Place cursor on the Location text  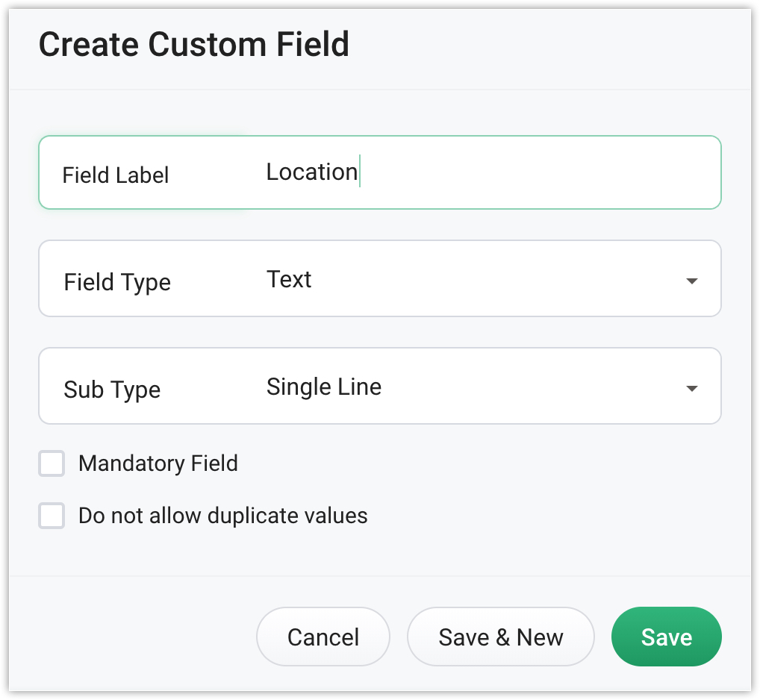click(x=311, y=172)
